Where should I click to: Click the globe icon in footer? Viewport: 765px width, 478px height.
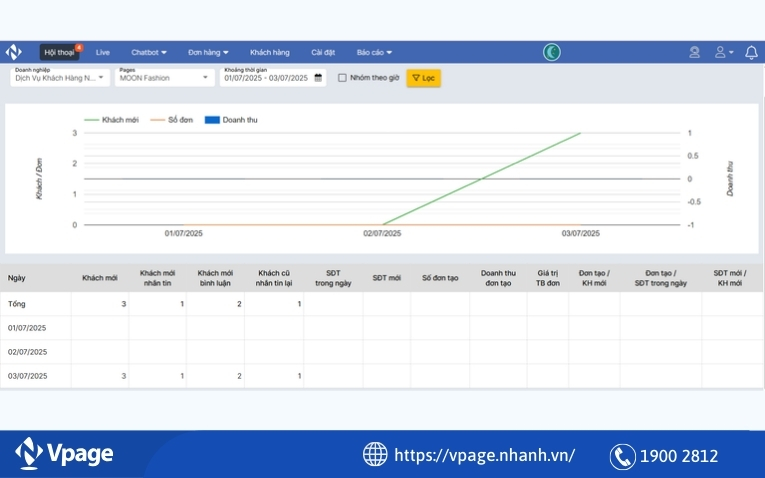375,455
